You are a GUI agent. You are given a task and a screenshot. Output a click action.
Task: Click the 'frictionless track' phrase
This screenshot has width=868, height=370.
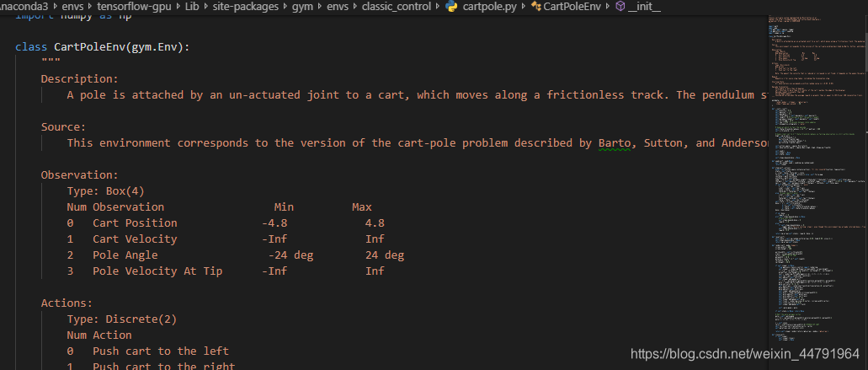(x=605, y=94)
